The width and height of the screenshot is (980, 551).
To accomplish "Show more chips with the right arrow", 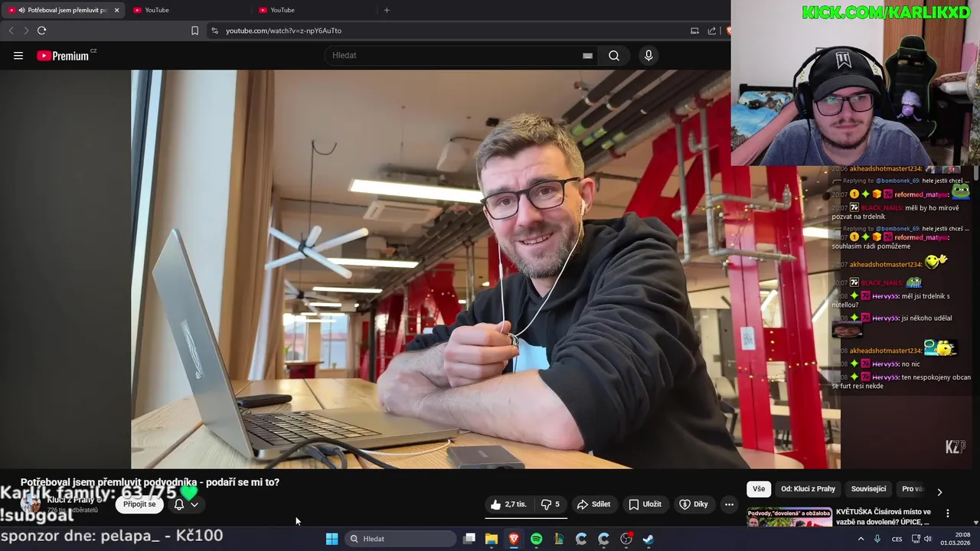I will 939,491.
